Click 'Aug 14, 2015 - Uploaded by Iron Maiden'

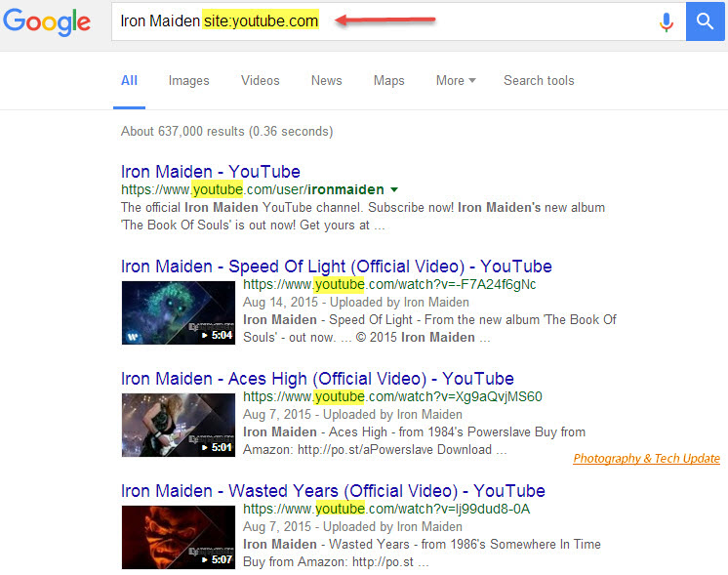click(356, 303)
